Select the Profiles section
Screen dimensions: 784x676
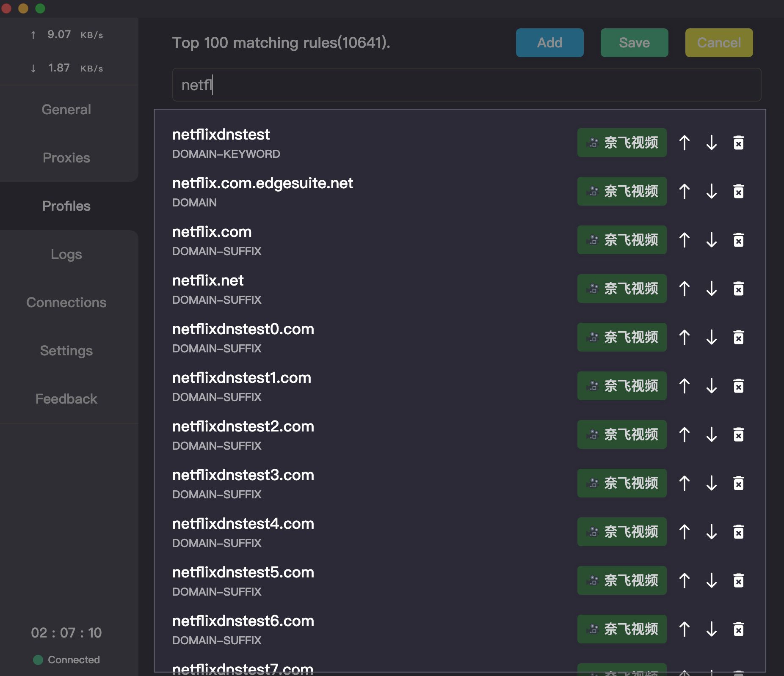tap(66, 206)
